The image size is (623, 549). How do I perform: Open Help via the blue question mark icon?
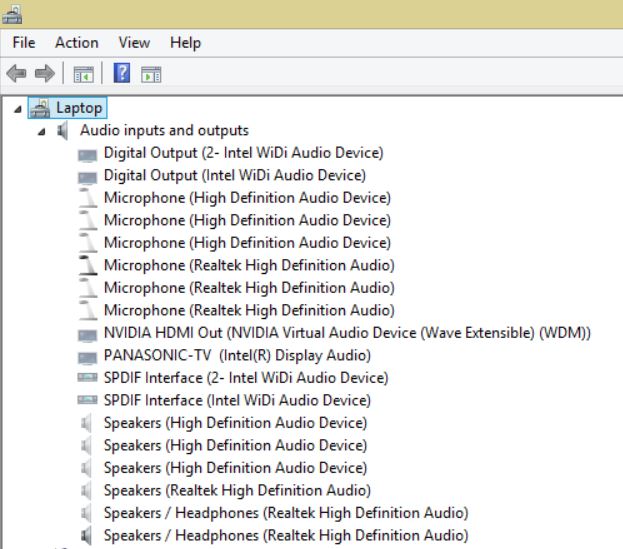pos(121,73)
